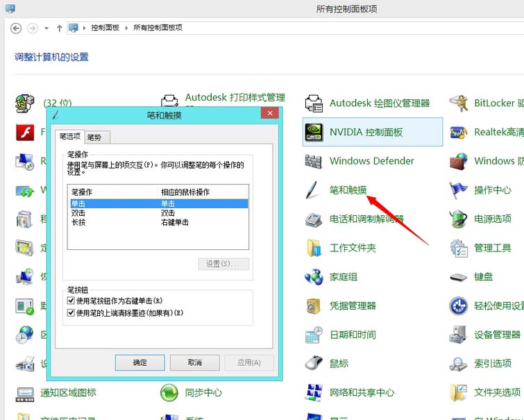Open the 键盘 text link
The height and width of the screenshot is (420, 524).
pyautogui.click(x=483, y=277)
